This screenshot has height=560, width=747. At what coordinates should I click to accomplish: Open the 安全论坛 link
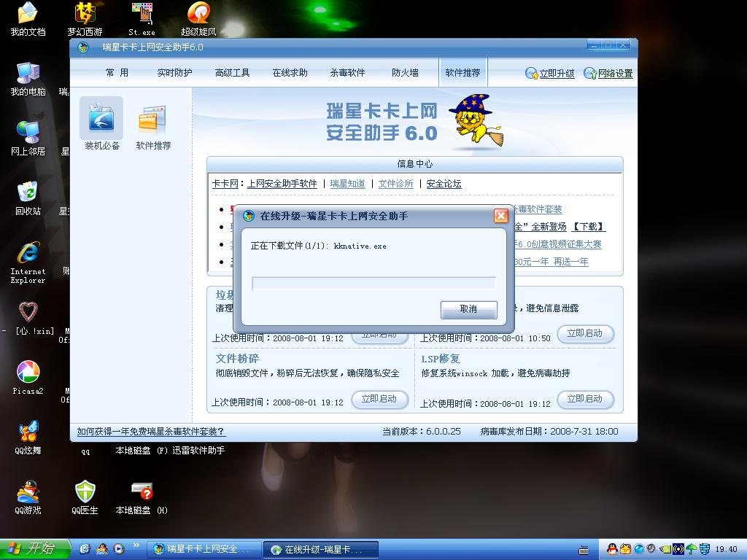coord(444,184)
